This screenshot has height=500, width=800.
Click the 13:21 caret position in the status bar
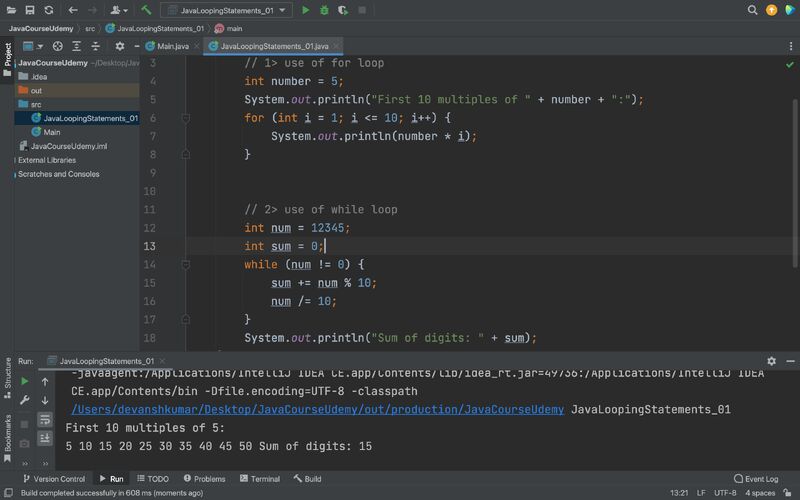tap(679, 493)
